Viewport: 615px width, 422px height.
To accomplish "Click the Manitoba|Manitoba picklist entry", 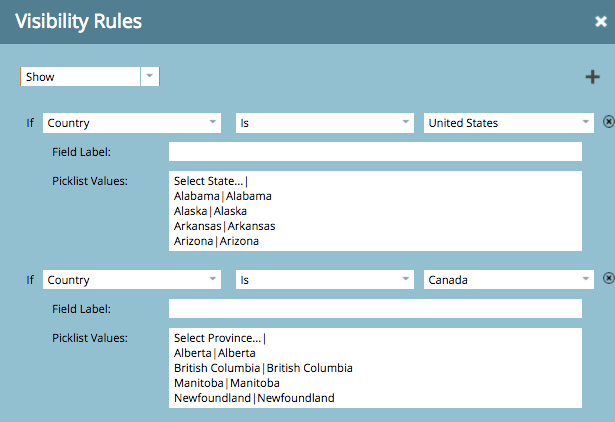I will click(x=226, y=383).
